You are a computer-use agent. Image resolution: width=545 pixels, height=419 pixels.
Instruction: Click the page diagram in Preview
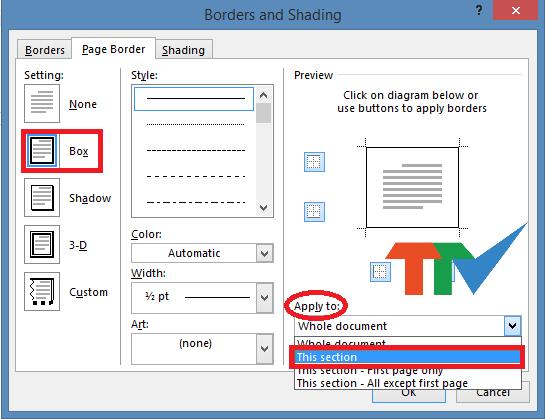pos(412,187)
